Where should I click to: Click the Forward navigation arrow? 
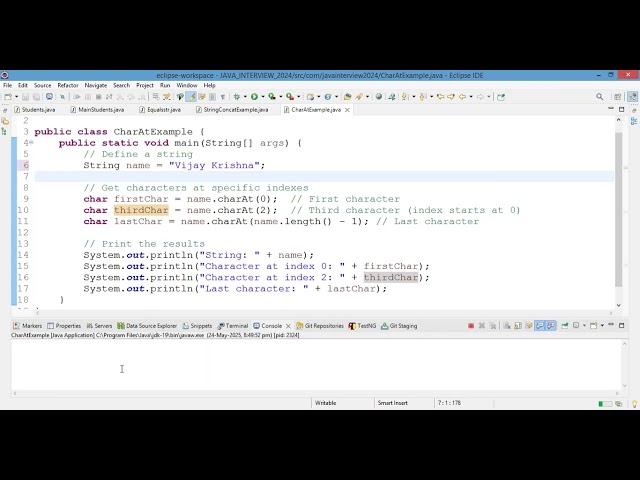click(480, 97)
